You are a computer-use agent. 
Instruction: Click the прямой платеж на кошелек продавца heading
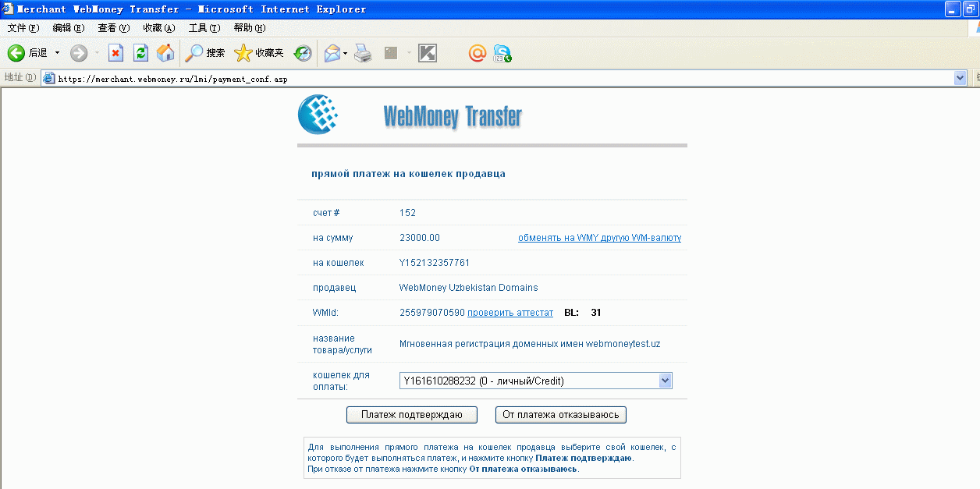tap(408, 174)
